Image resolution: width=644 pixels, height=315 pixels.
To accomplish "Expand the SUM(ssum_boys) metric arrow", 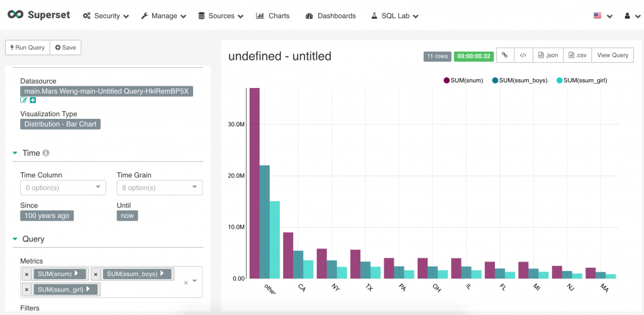I will coord(162,274).
